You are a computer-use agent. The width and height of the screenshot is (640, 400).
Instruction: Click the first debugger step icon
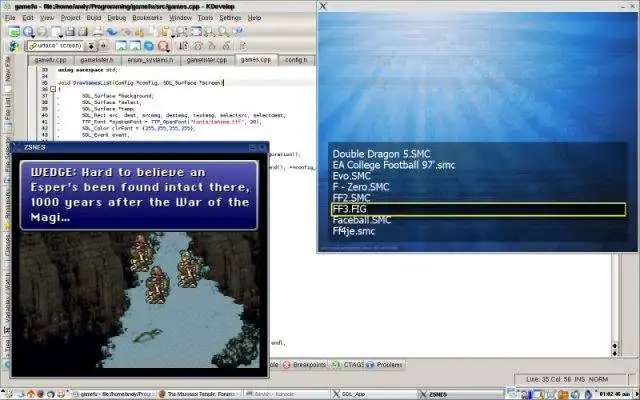[x=184, y=46]
